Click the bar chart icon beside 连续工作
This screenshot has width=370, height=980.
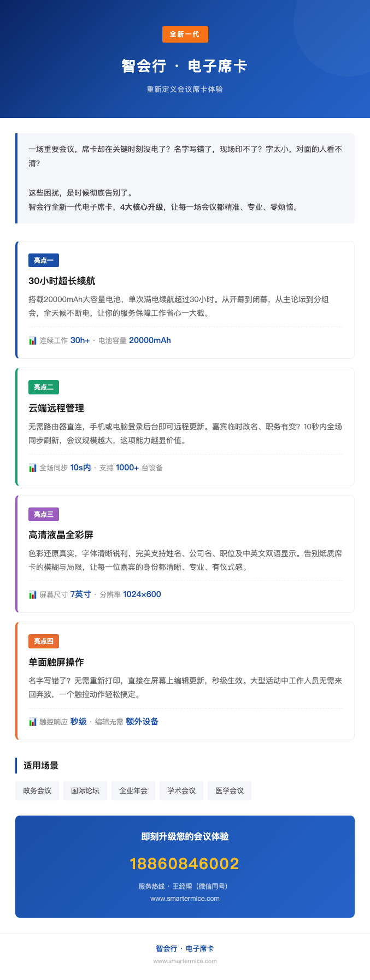(33, 340)
